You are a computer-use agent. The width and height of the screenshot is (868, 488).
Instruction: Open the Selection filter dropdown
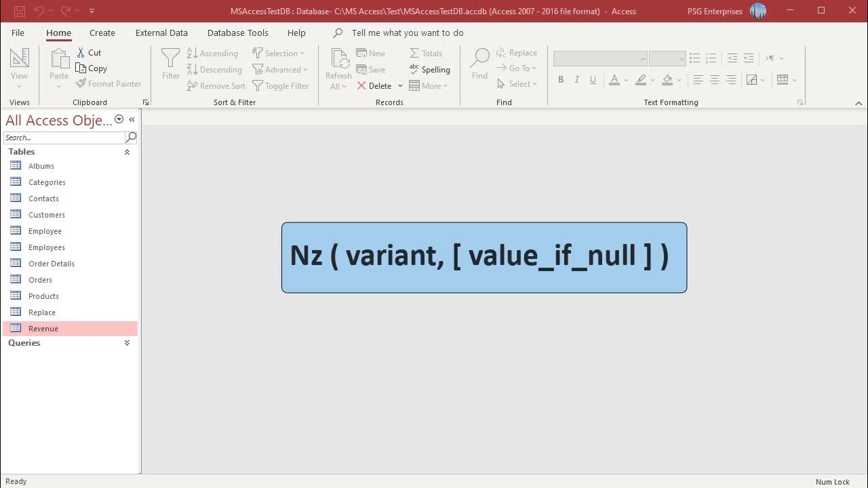click(x=279, y=54)
